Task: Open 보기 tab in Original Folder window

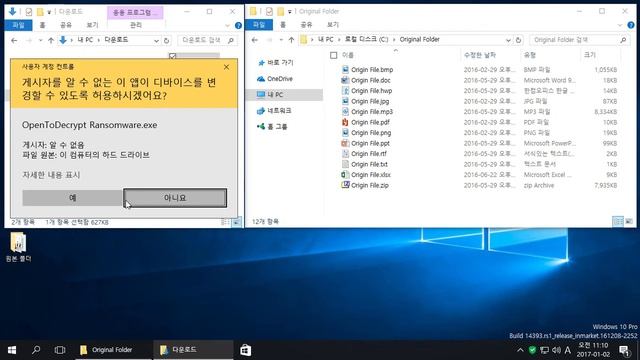Action: (x=333, y=25)
